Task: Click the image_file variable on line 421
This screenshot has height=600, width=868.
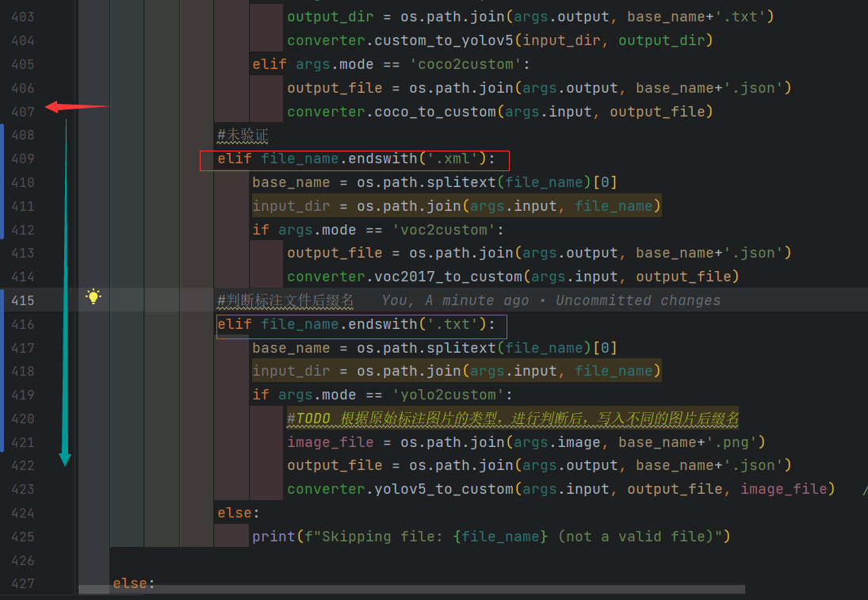Action: click(x=330, y=441)
